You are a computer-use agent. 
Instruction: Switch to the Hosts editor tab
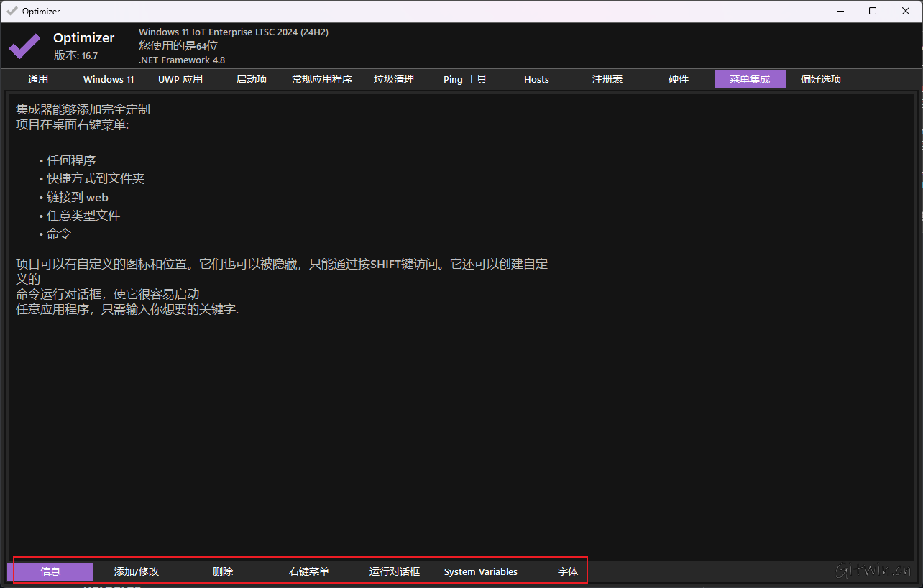(536, 79)
